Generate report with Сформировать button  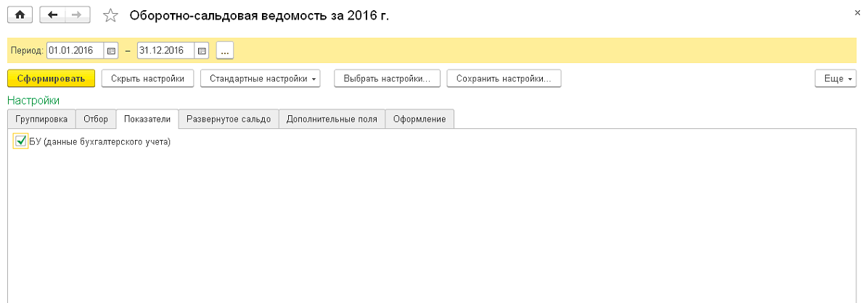point(52,78)
